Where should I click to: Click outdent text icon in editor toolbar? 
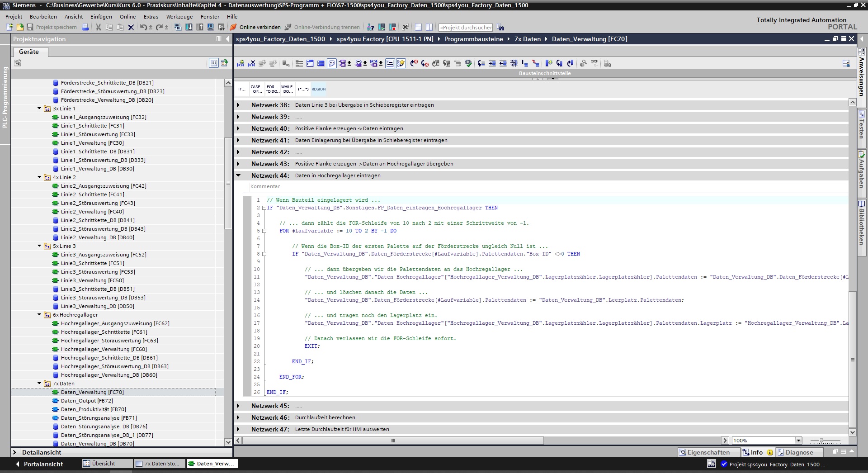point(503,63)
